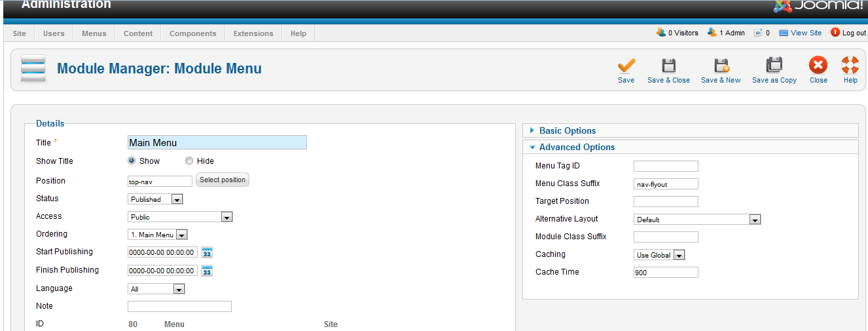Click the Save checkmark icon

626,66
